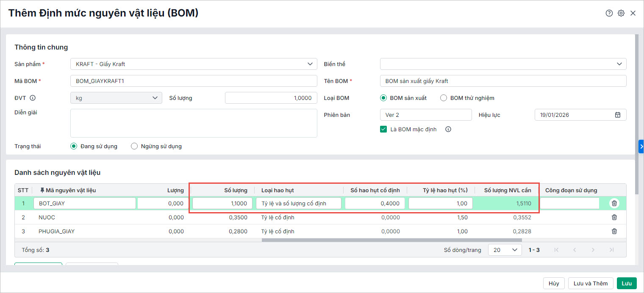Delete the NUOC material row

point(614,217)
